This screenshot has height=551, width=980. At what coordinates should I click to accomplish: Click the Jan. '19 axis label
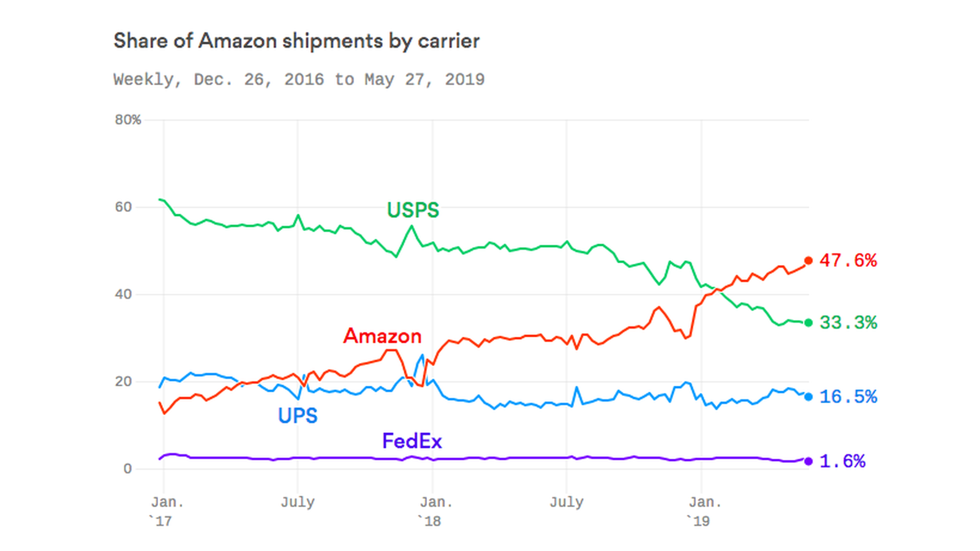[x=704, y=511]
